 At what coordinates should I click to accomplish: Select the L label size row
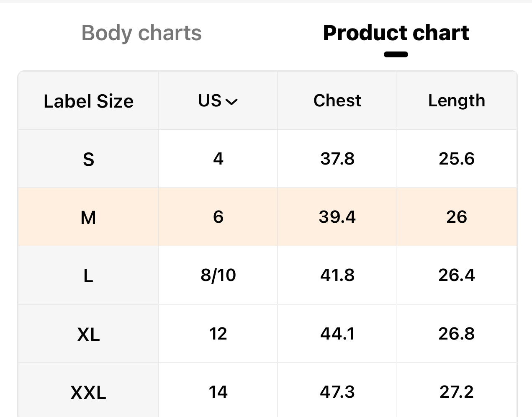[88, 276]
